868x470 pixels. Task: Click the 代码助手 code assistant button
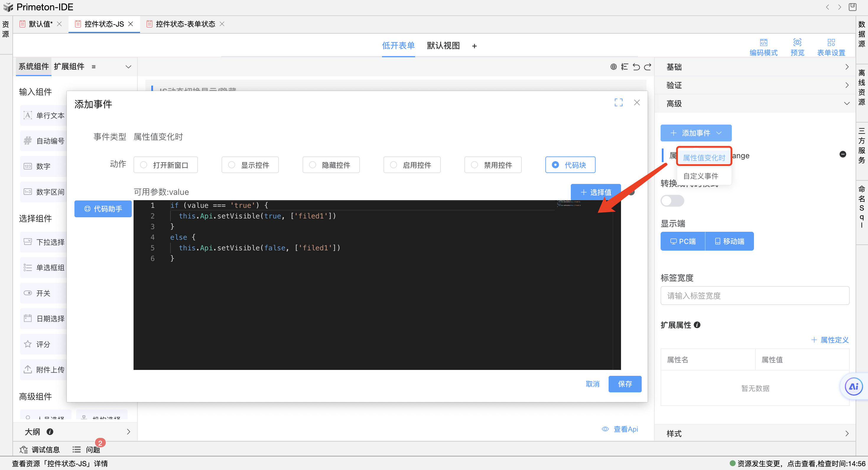pos(103,209)
